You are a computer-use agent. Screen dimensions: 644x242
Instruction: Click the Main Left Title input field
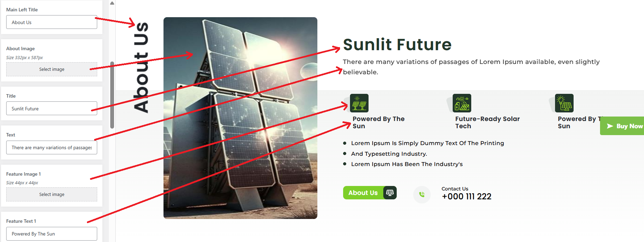pos(52,22)
